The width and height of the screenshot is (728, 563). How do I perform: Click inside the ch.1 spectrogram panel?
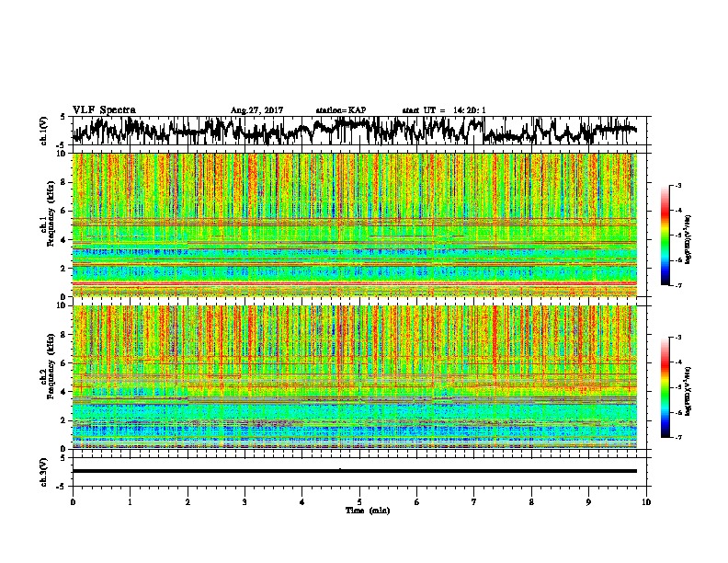(x=355, y=224)
